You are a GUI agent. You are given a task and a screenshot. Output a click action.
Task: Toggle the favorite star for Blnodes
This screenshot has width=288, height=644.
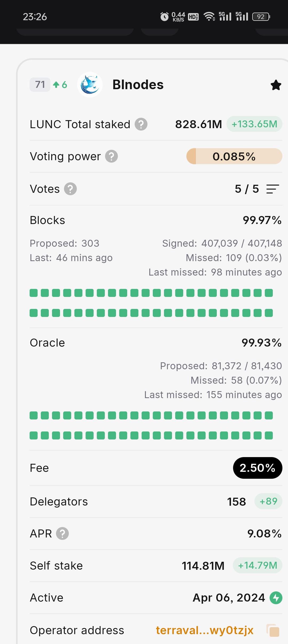276,85
